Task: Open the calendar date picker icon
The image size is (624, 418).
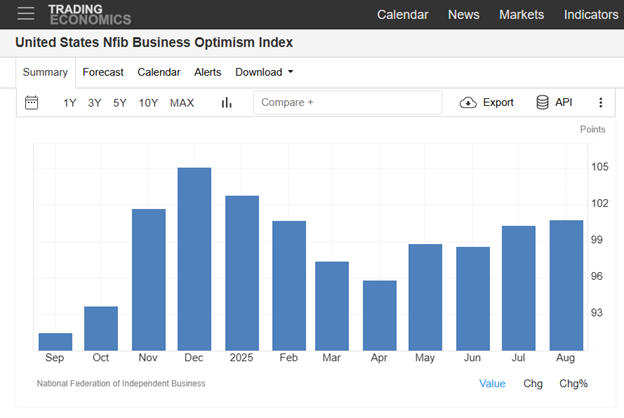Action: (31, 102)
